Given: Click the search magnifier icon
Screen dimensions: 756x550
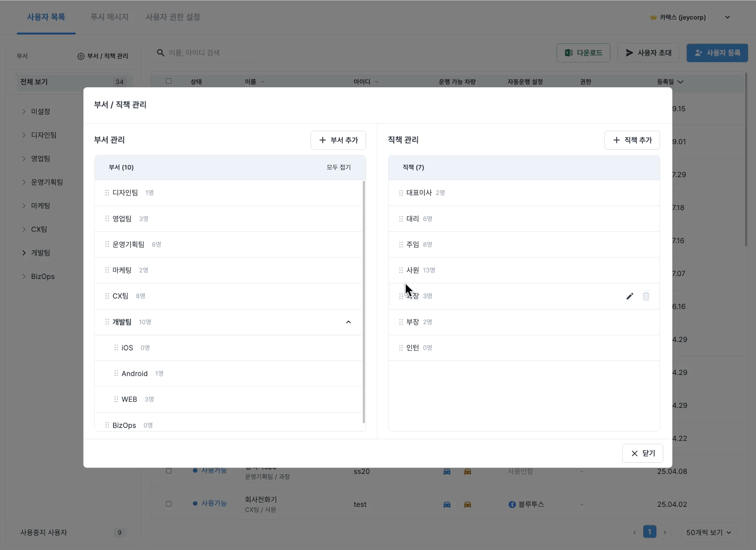Looking at the screenshot, I should pos(161,53).
